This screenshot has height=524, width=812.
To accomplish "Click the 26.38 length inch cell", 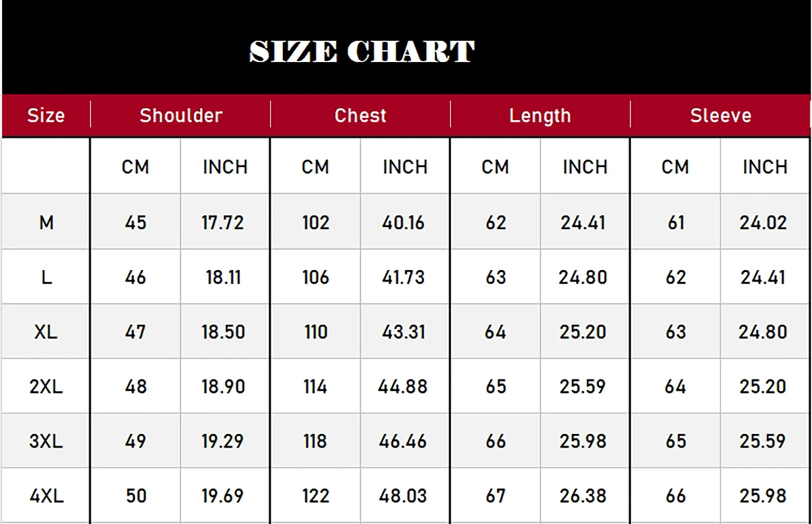I will pos(583,496).
